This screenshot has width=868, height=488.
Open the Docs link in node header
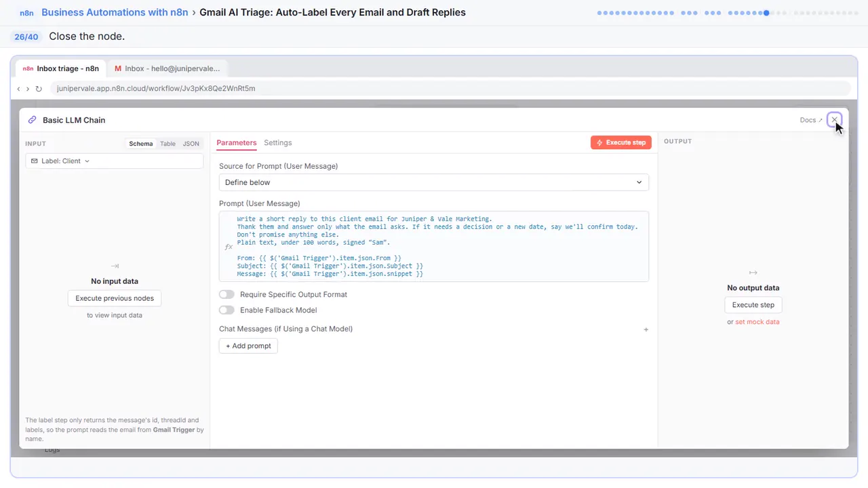[x=811, y=120]
